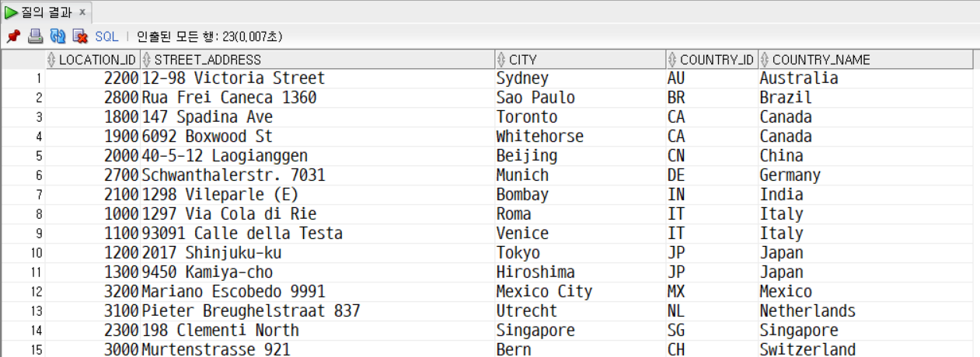This screenshot has width=980, height=357.
Task: Sort by CITY column header
Action: 581,60
